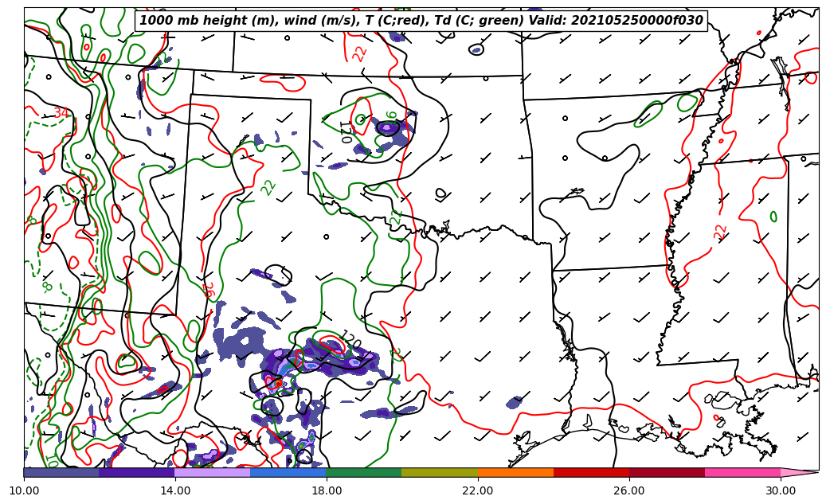This screenshot has height=504, width=826.
Task: Click the 30.00 colorbar tick label
Action: (x=781, y=490)
